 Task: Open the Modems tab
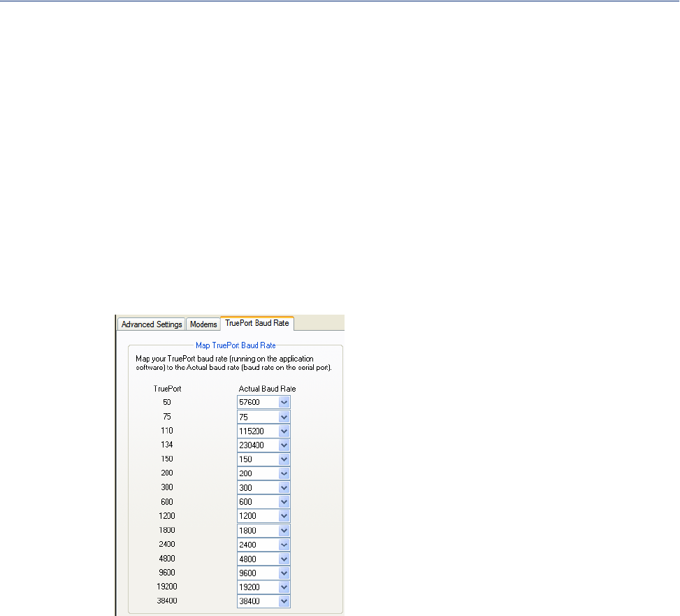[x=203, y=324]
